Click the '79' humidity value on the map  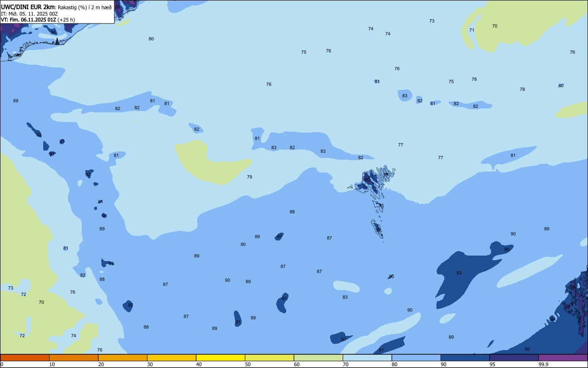click(249, 177)
